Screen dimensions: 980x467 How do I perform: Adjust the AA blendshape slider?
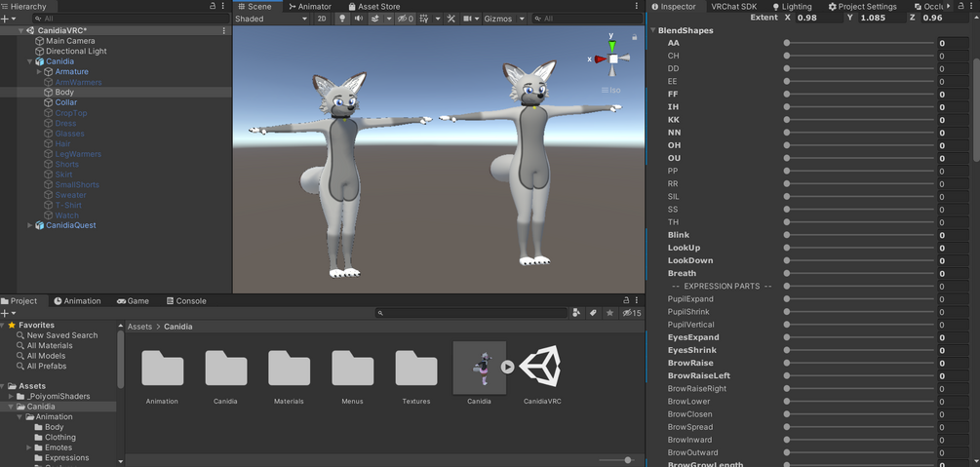(859, 43)
